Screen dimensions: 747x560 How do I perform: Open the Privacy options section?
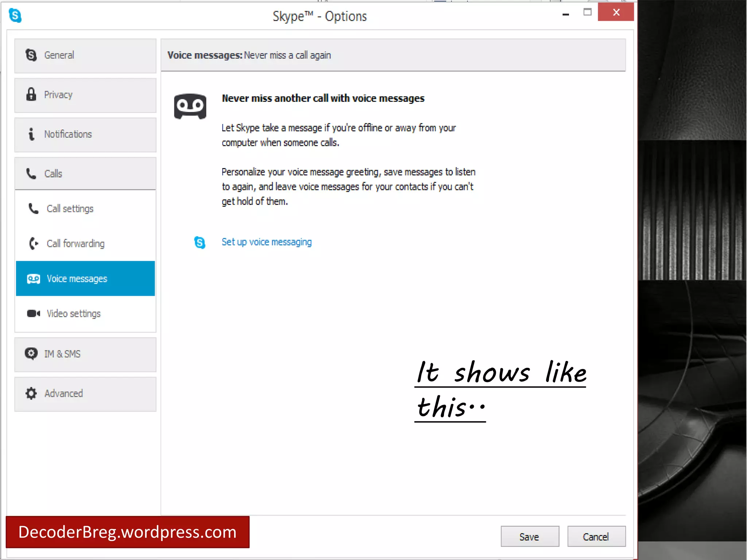[85, 95]
